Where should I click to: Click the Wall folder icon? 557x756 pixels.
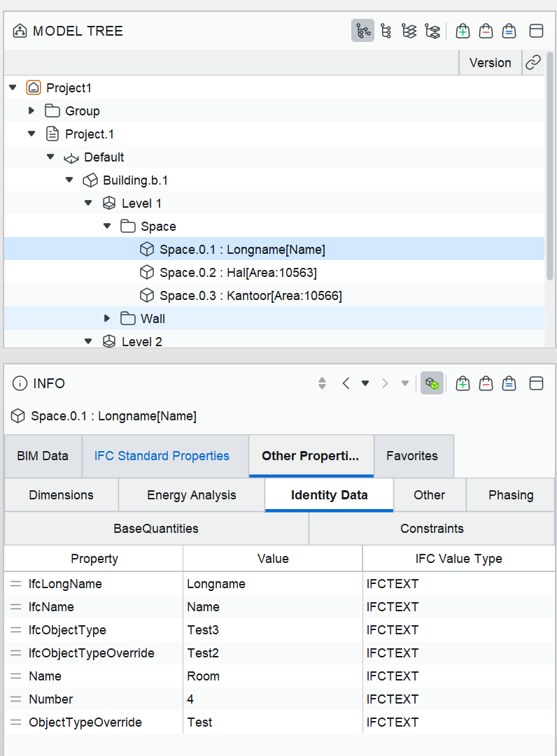pyautogui.click(x=128, y=318)
